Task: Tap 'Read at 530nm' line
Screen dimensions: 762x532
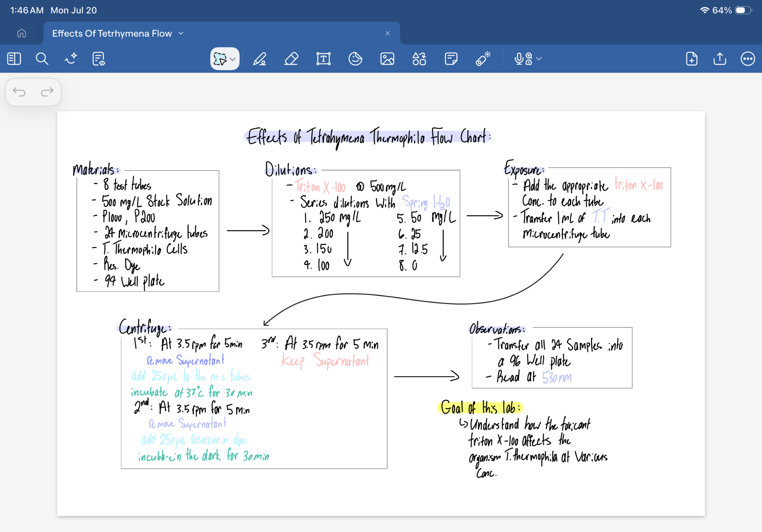Action: [534, 377]
